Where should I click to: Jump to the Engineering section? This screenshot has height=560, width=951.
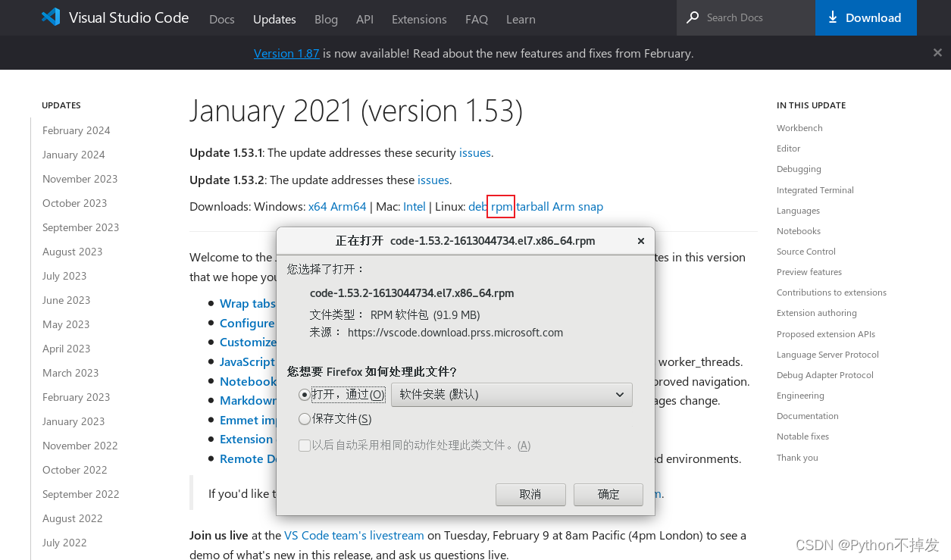point(800,396)
